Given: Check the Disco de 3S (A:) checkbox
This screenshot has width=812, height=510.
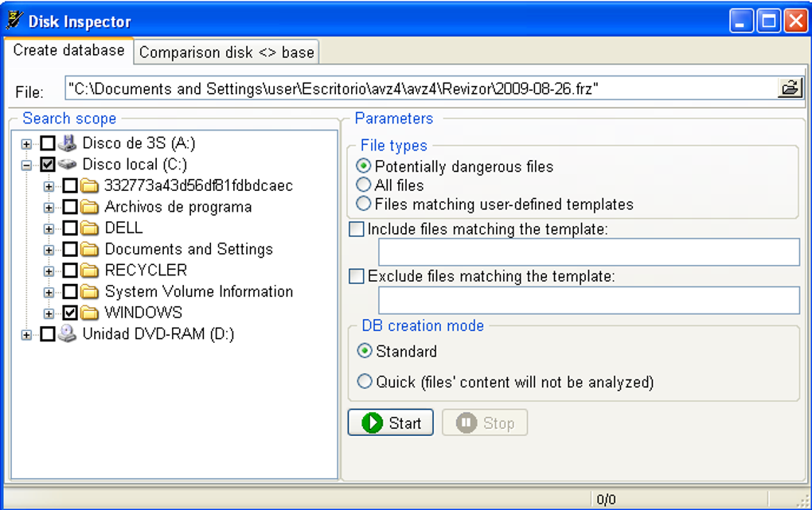Looking at the screenshot, I should pyautogui.click(x=48, y=143).
